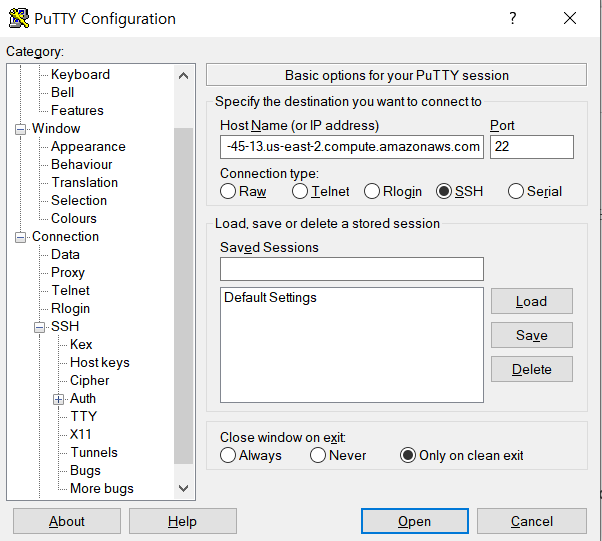602x541 pixels.
Task: Click the About button
Action: pos(67,521)
